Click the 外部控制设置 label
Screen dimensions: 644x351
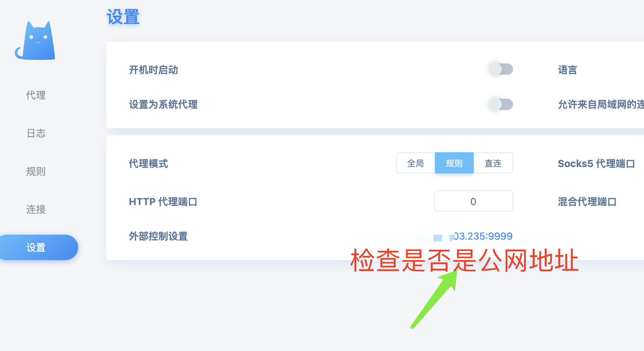pyautogui.click(x=158, y=236)
